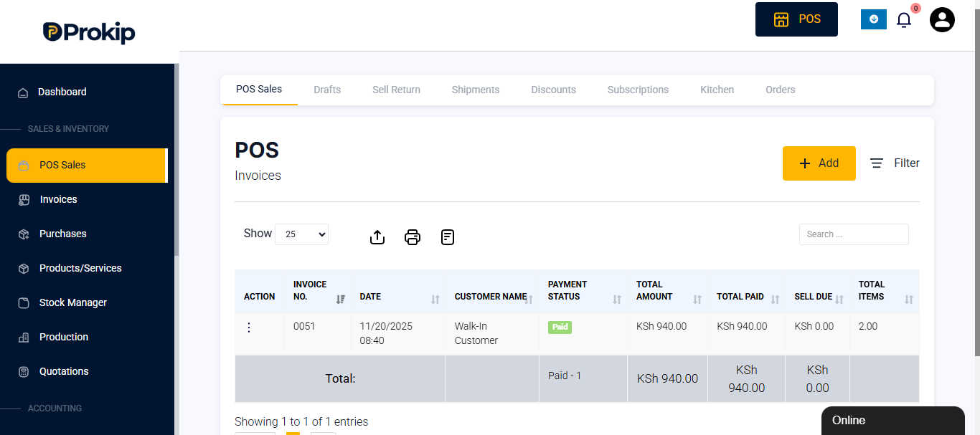The height and width of the screenshot is (435, 980).
Task: Click the Filter lines icon
Action: pyautogui.click(x=877, y=163)
